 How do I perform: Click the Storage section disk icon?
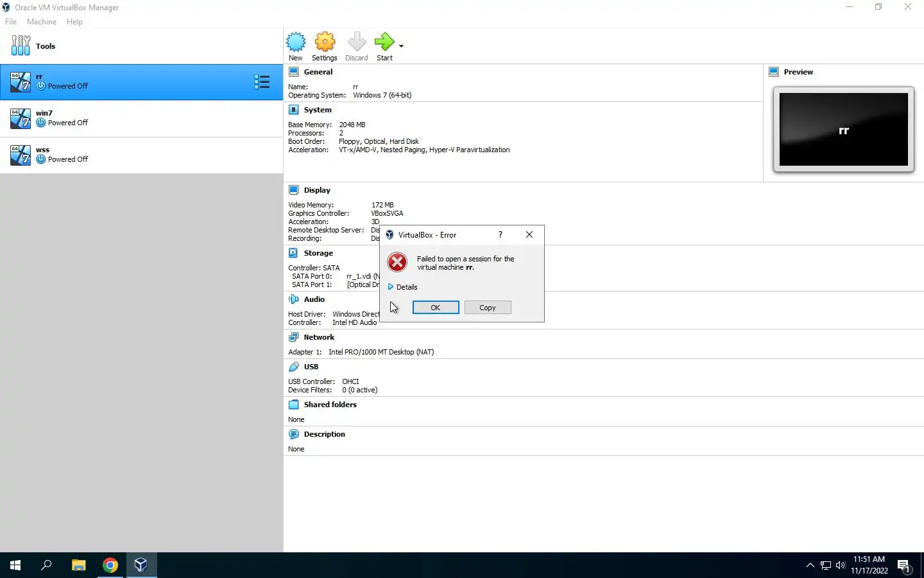coord(294,253)
